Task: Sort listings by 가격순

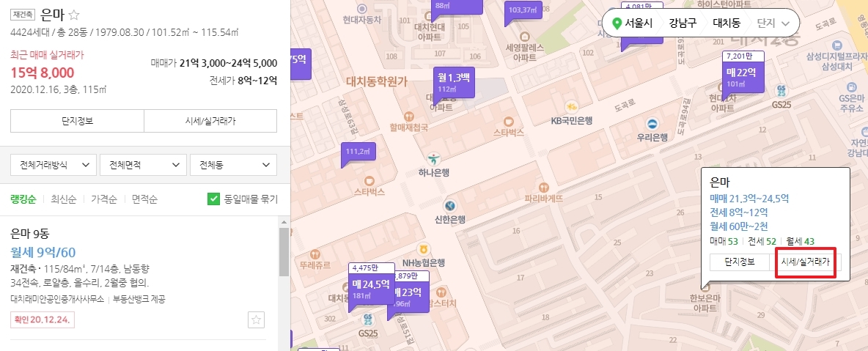Action: [104, 199]
